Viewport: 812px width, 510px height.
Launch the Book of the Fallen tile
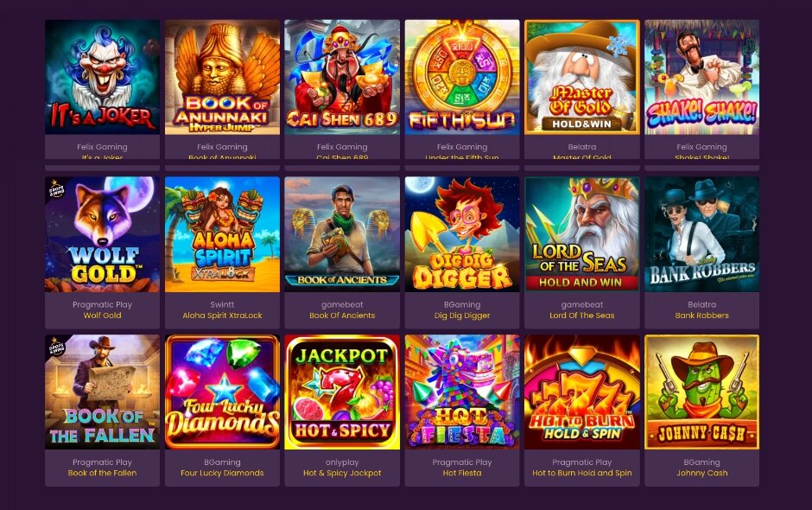click(x=103, y=392)
